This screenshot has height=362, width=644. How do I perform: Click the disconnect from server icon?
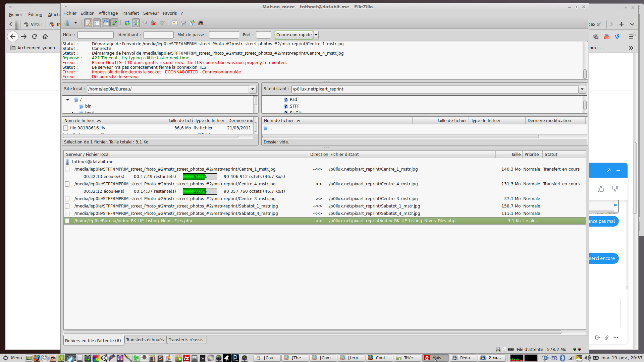coord(153,23)
